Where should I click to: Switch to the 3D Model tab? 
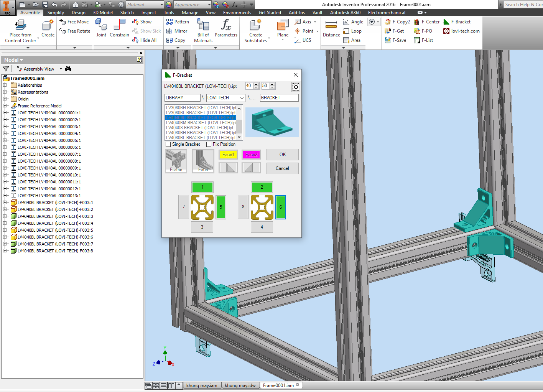[103, 13]
